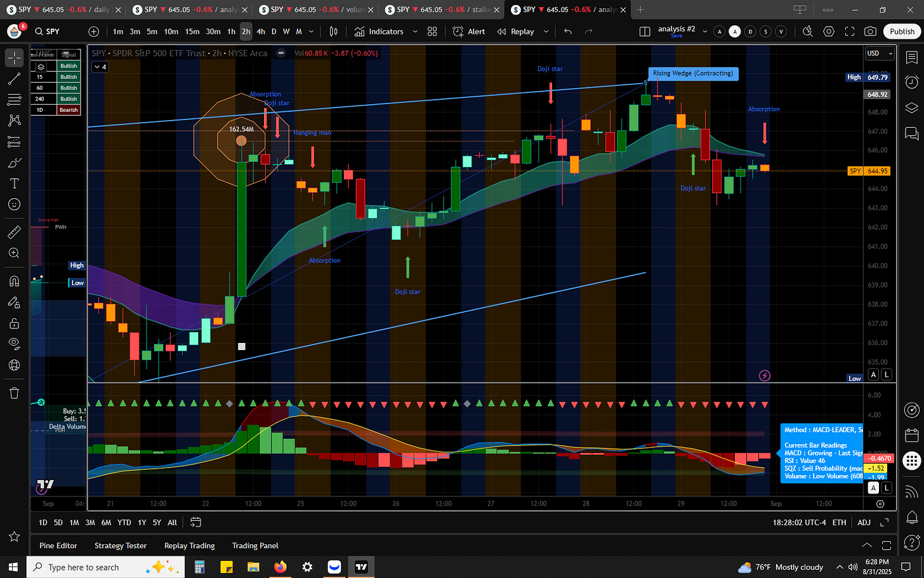Toggle auto scale A on price pane

[873, 375]
